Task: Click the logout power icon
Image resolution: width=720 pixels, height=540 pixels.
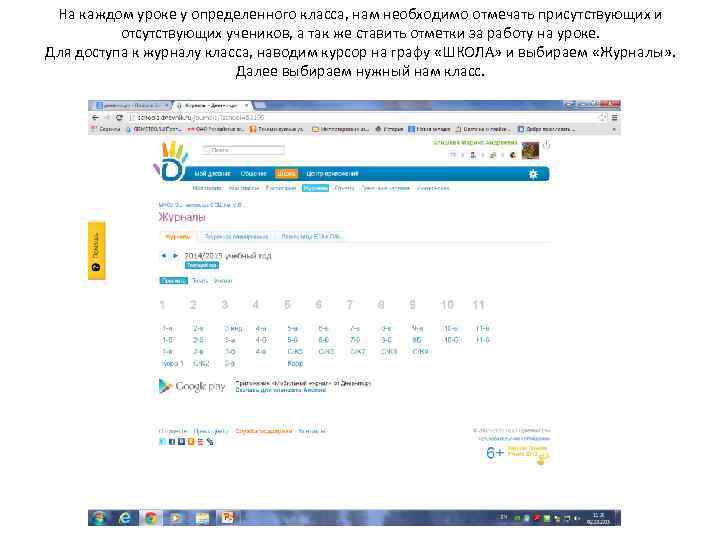Action: tap(546, 146)
